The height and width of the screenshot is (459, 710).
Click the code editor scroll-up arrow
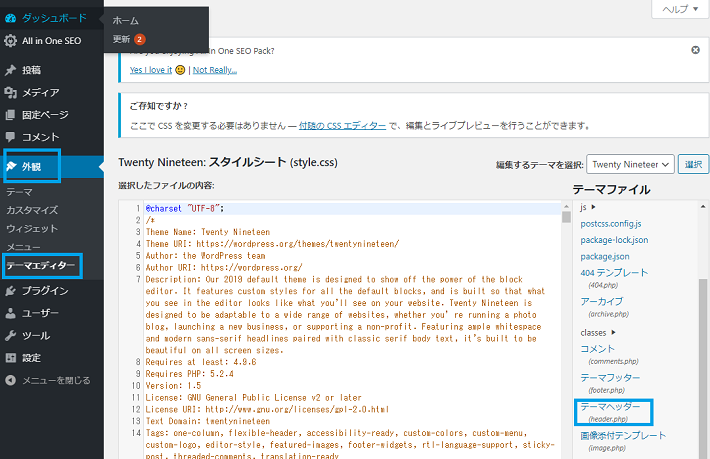(x=566, y=206)
